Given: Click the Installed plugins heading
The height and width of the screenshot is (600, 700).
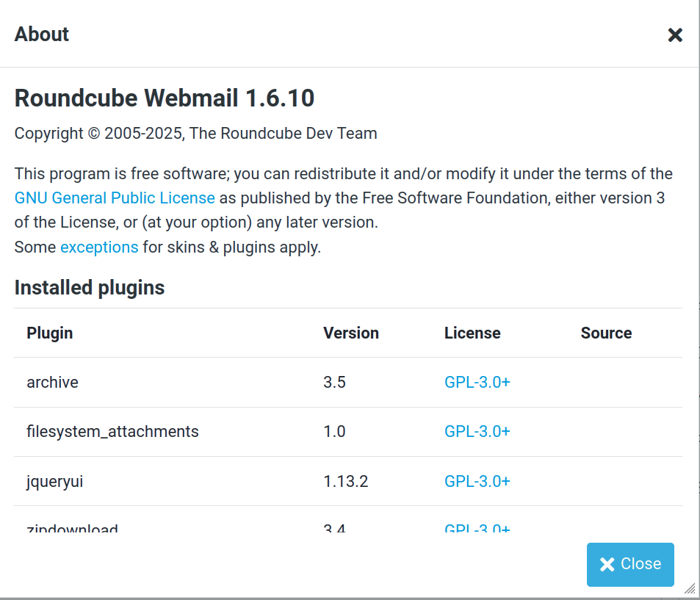Looking at the screenshot, I should pyautogui.click(x=90, y=288).
